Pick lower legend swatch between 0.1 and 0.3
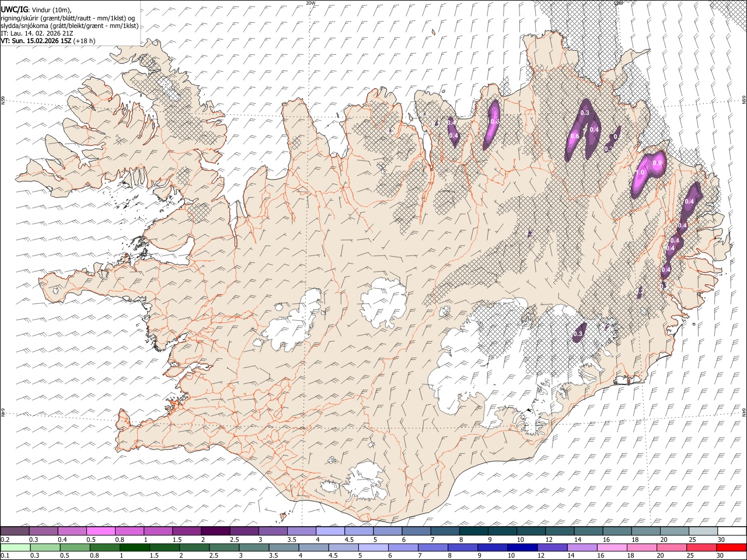The image size is (747, 560). pos(15,547)
